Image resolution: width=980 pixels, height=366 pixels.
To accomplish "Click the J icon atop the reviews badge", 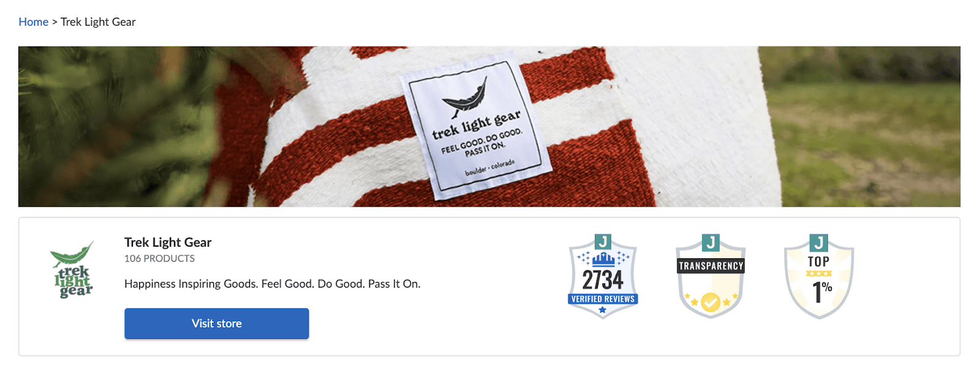I will [x=603, y=242].
